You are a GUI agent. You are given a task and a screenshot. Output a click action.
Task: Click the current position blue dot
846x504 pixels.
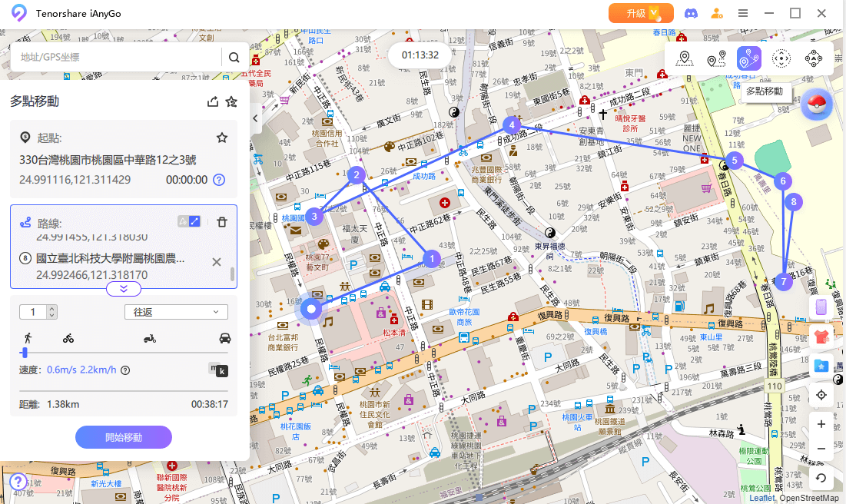(x=310, y=309)
